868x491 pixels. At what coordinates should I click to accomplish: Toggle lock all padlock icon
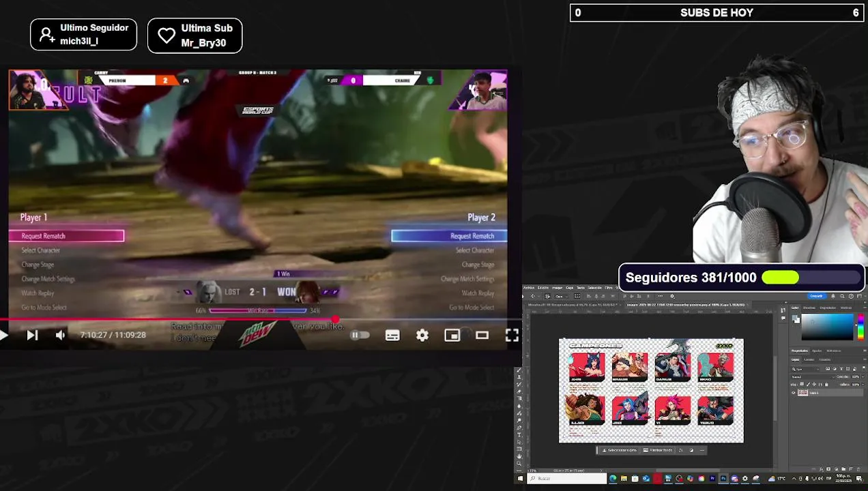(826, 385)
